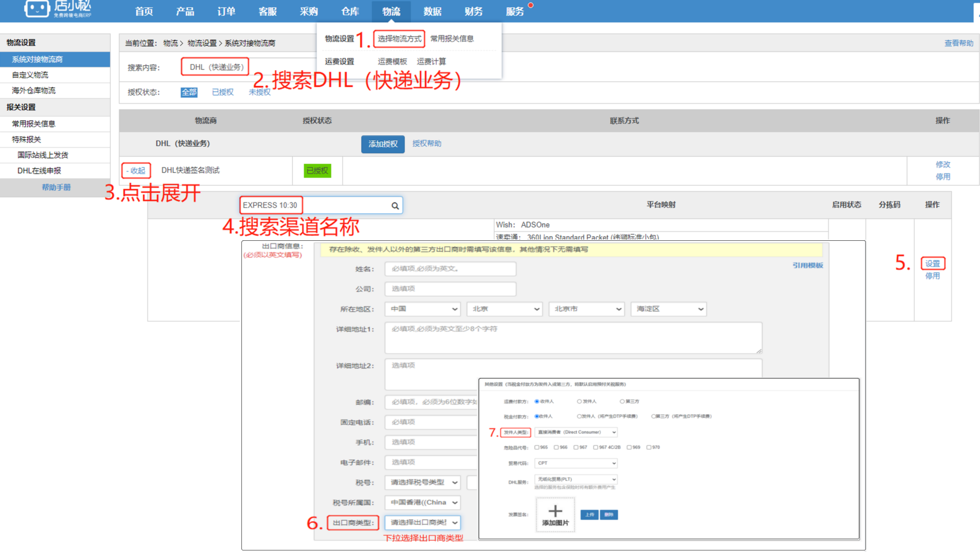The width and height of the screenshot is (980, 552).
Task: Click 停用 in the DHL快递签名测试 row
Action: [x=943, y=177]
